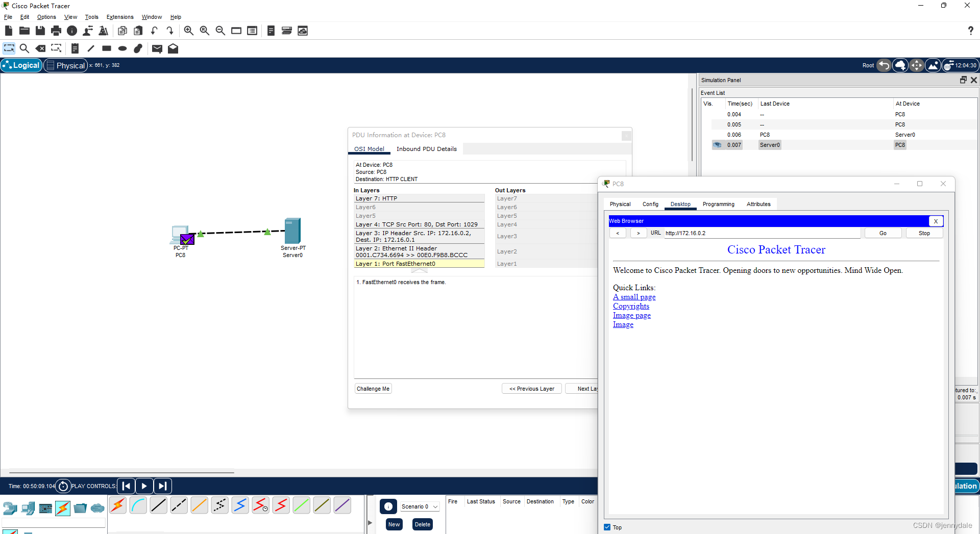Select the Delete tool icon
980x534 pixels.
[40, 48]
